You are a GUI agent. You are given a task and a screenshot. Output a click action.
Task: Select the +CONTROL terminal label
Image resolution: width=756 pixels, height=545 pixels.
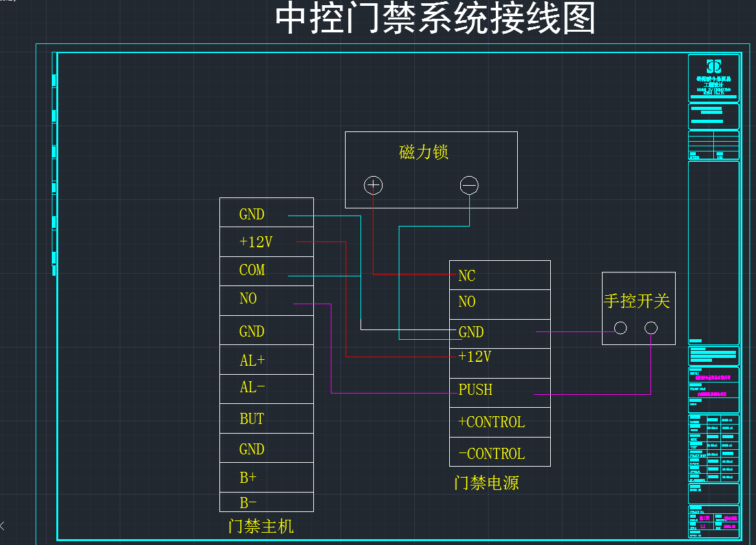[x=492, y=422]
